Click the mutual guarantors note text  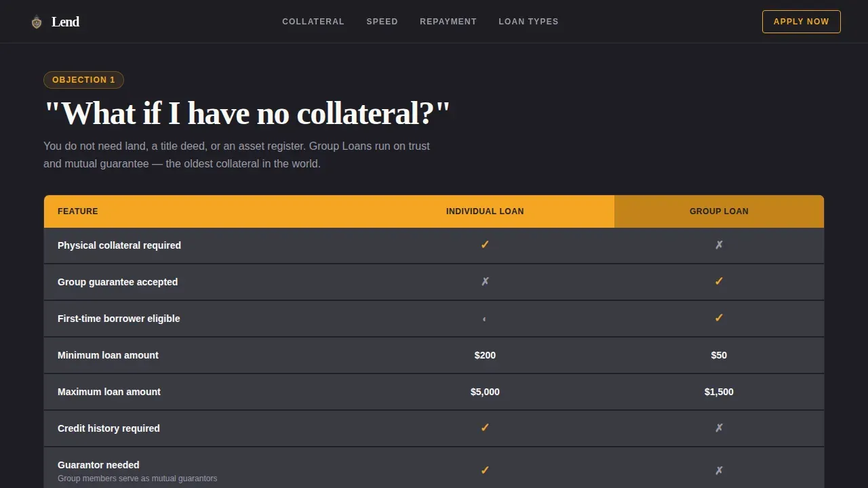coord(137,479)
